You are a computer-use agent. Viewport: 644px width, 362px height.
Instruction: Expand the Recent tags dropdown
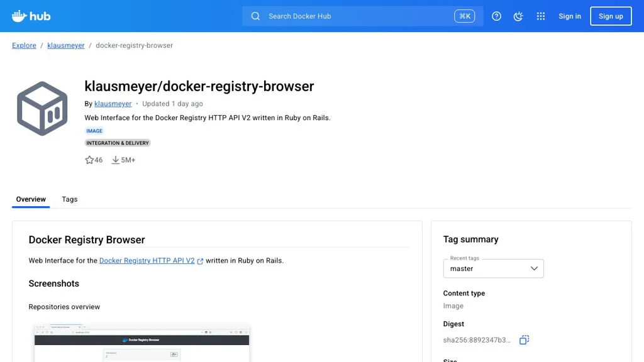pos(493,268)
